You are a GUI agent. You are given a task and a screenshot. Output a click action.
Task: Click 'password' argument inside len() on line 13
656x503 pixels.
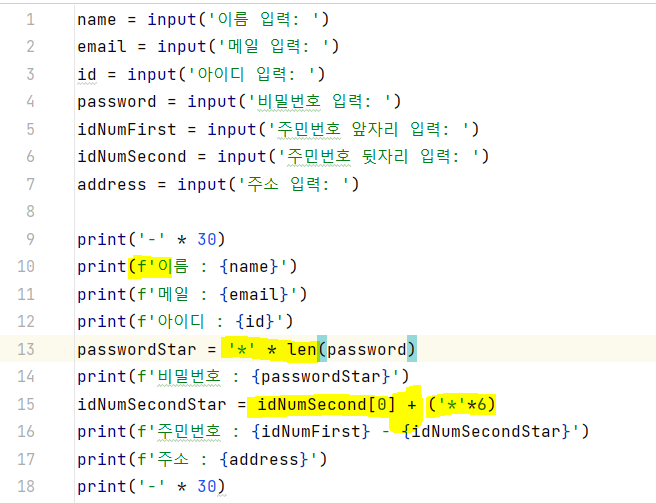[367, 349]
